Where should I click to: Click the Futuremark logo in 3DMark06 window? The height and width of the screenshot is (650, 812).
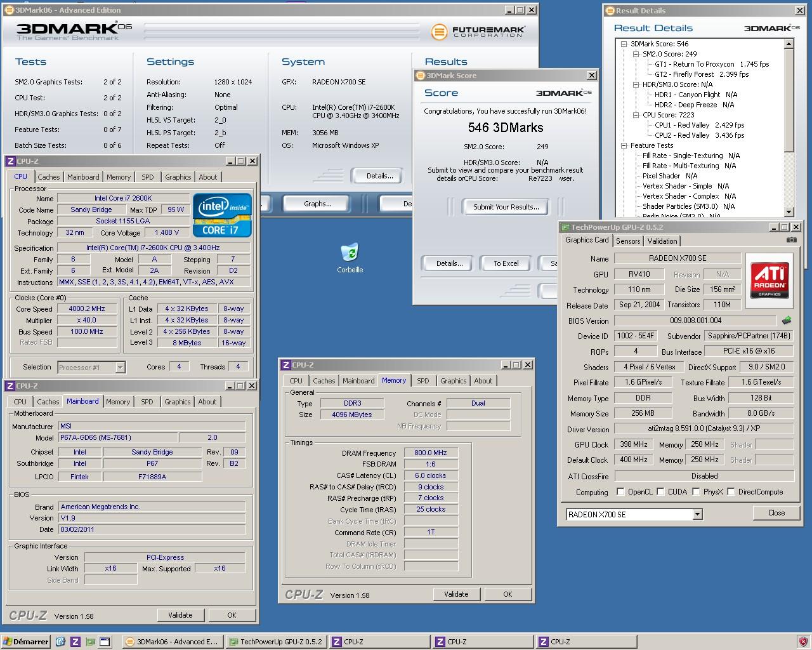click(x=478, y=32)
